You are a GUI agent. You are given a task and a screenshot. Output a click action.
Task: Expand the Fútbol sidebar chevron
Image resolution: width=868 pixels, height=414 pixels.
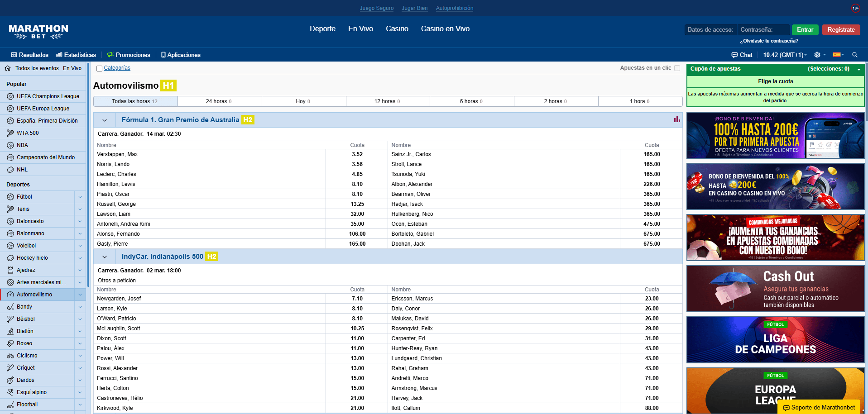[80, 197]
